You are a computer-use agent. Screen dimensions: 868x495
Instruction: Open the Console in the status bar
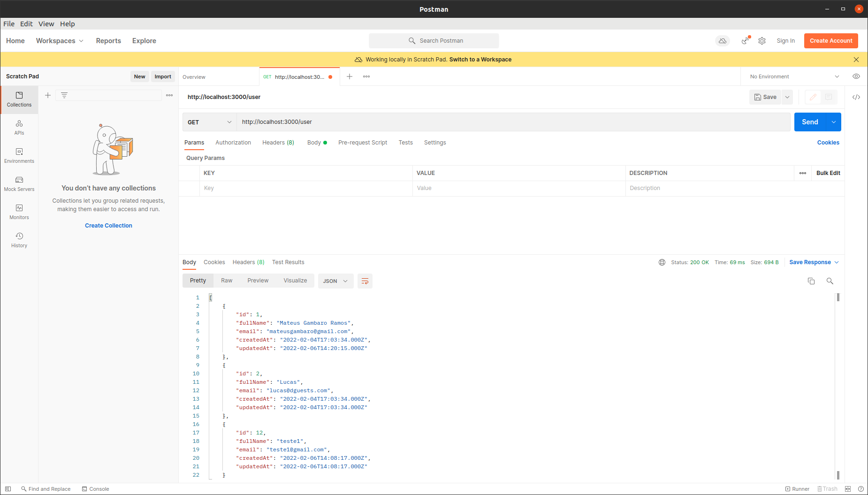[95, 489]
